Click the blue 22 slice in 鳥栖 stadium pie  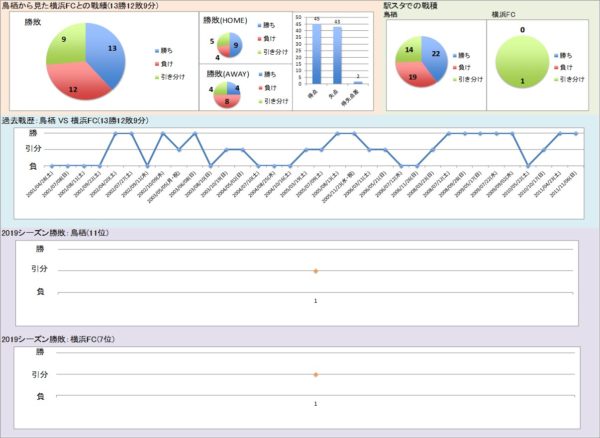pos(435,57)
